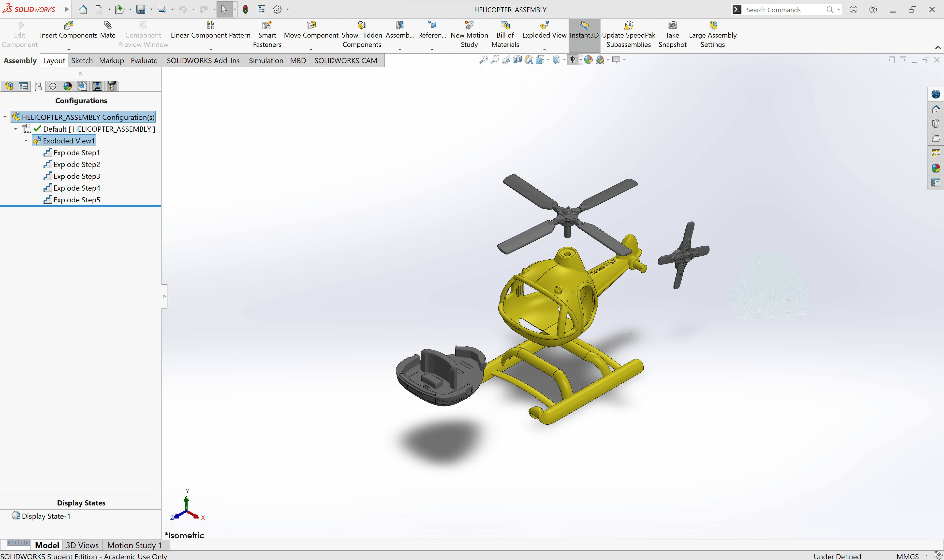Open the Bill of Materials tool

point(505,34)
